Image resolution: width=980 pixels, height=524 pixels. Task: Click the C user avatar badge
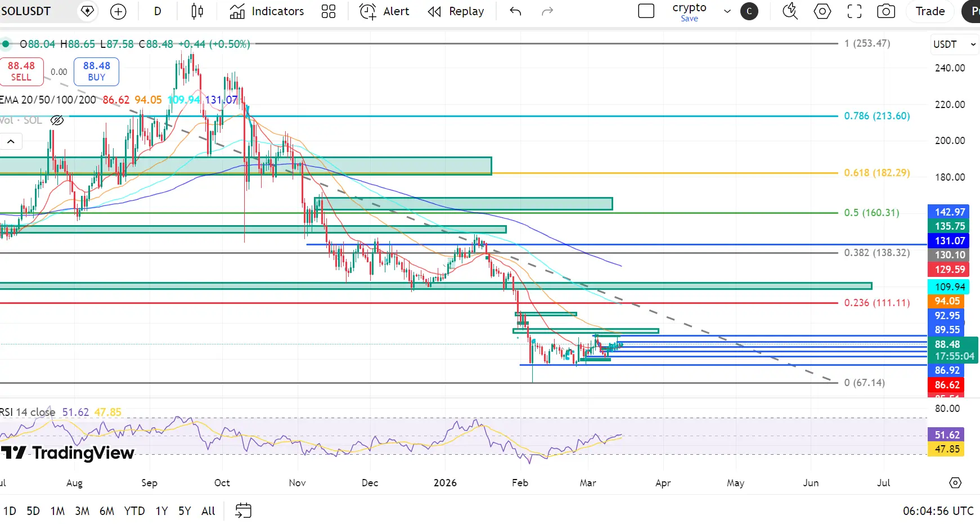click(749, 11)
